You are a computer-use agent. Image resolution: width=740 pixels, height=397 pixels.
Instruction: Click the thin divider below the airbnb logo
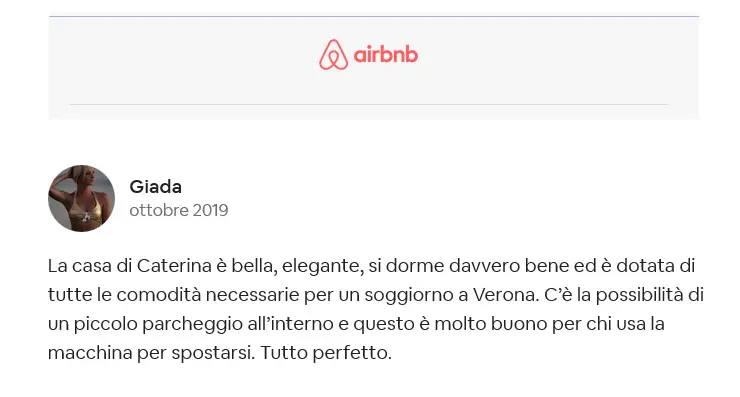pyautogui.click(x=369, y=104)
